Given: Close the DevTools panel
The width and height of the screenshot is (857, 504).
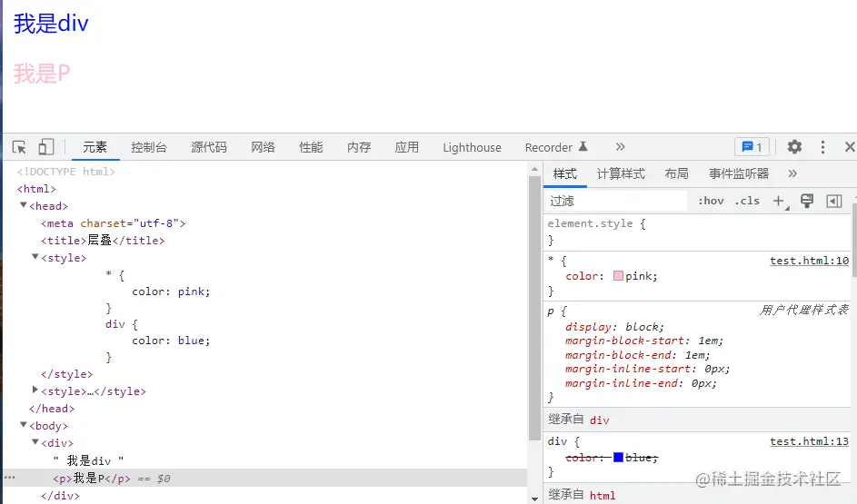Looking at the screenshot, I should coord(850,147).
